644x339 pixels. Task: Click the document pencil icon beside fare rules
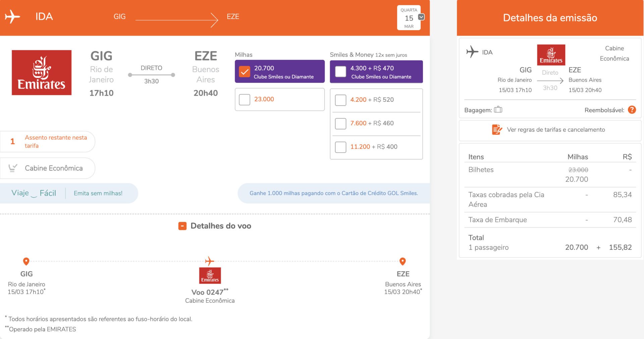[x=497, y=130]
